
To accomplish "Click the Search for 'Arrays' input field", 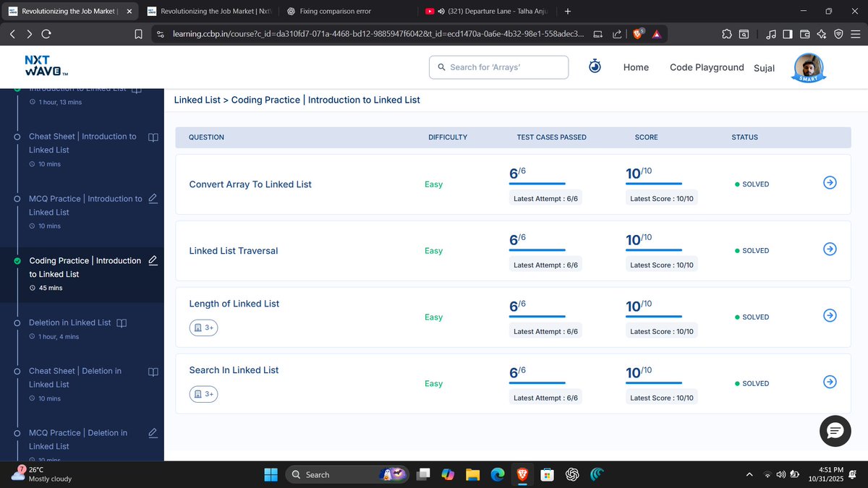I will (498, 66).
